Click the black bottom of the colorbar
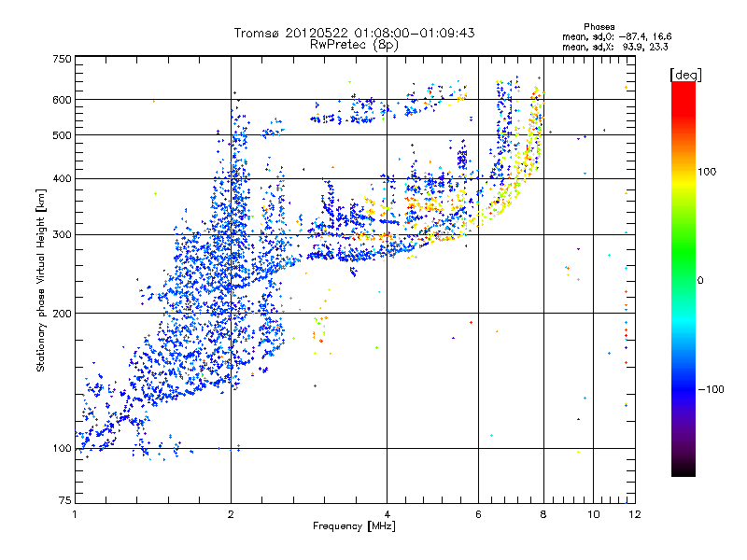 684,469
